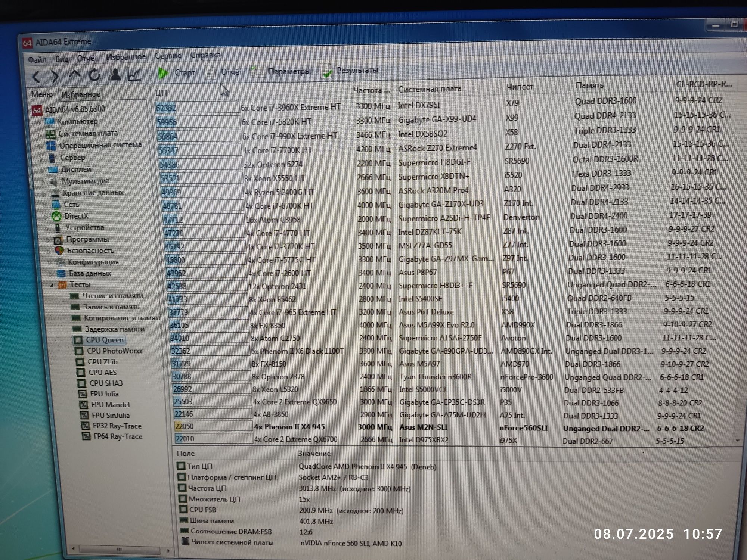Switch to the Меню tab
The width and height of the screenshot is (747, 560).
click(x=42, y=94)
